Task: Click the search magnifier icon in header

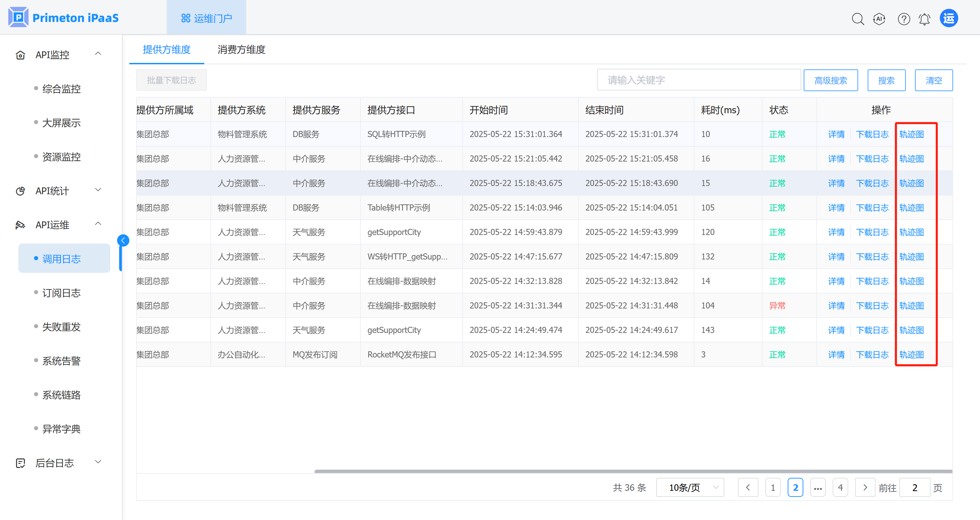Action: click(x=857, y=19)
